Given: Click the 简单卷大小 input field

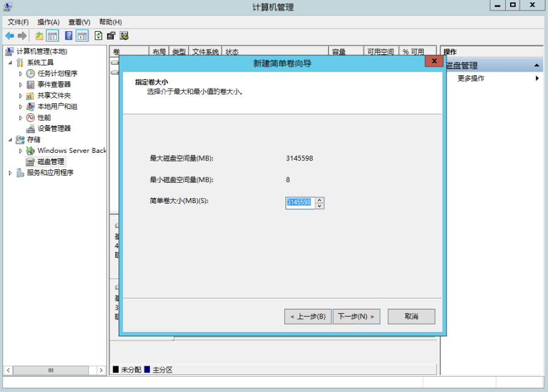Looking at the screenshot, I should pos(300,202).
